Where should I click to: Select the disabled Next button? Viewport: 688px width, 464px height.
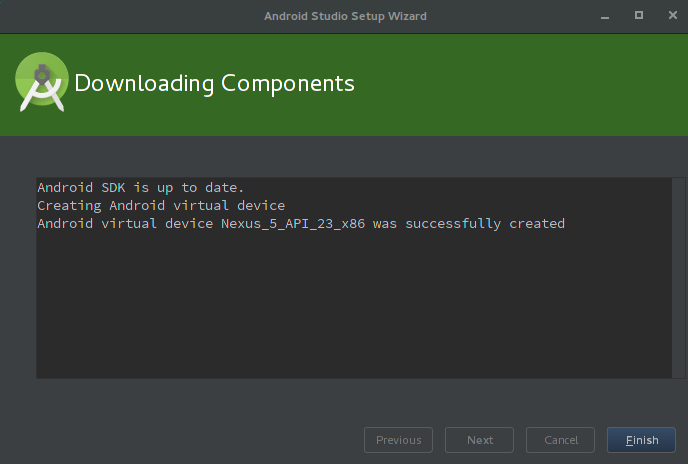(479, 440)
